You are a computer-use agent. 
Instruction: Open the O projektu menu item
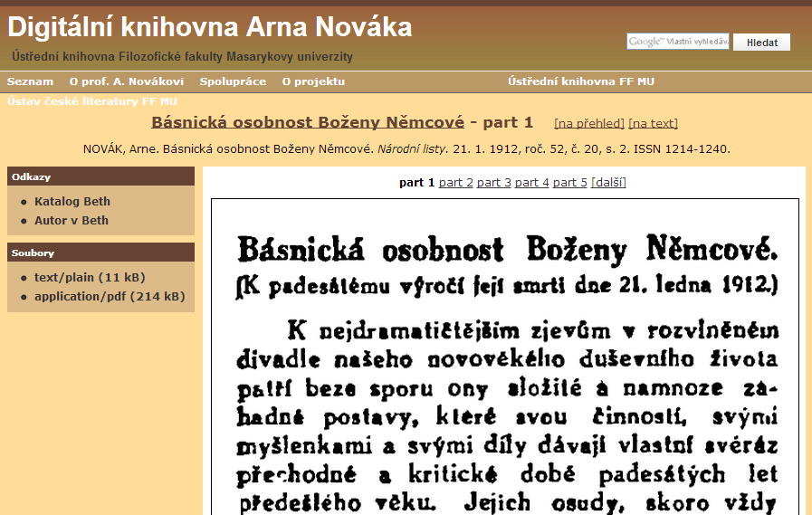(313, 81)
